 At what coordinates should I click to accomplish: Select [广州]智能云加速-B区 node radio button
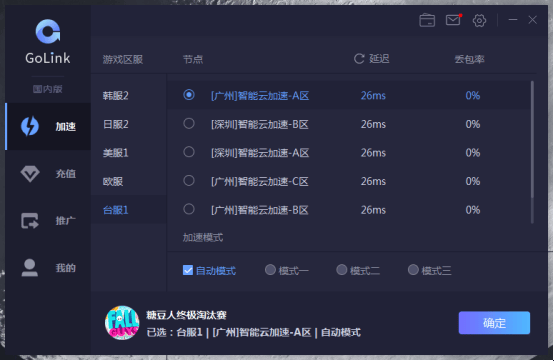189,209
